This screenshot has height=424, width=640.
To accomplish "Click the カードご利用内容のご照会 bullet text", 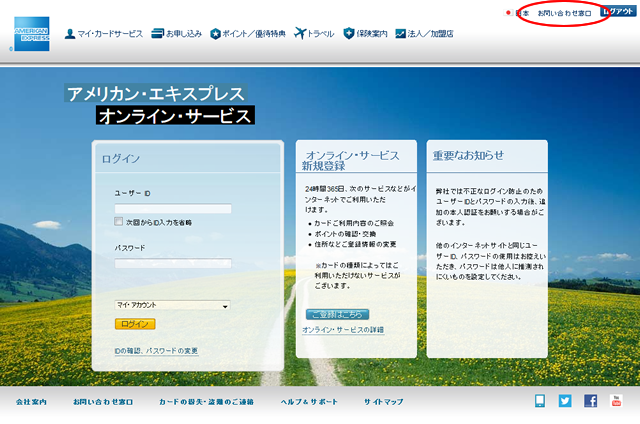I will click(353, 223).
